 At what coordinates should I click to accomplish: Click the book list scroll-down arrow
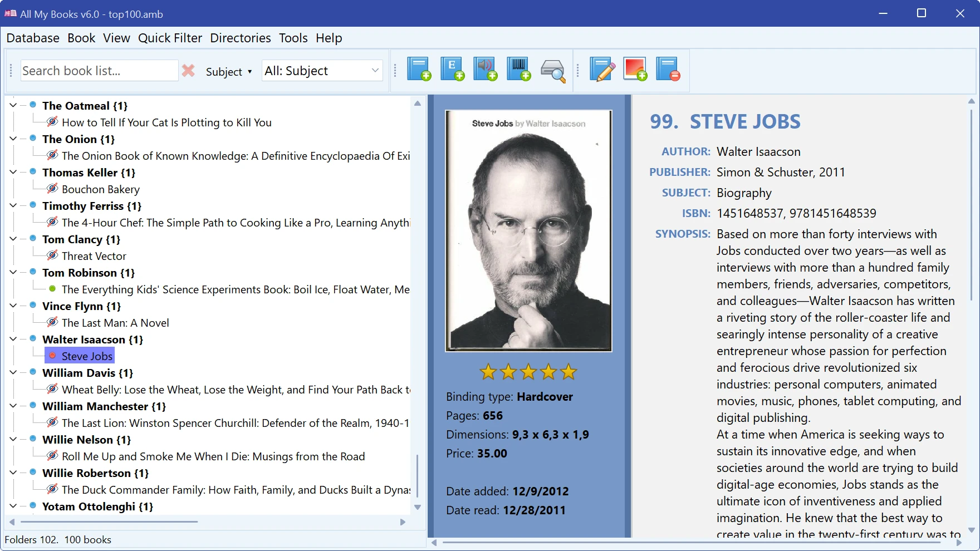418,507
